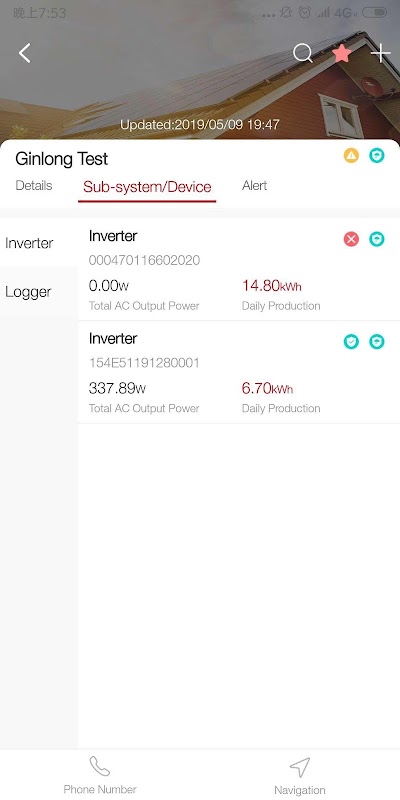Toggle the favorite star icon
The image size is (400, 800).
(x=342, y=53)
